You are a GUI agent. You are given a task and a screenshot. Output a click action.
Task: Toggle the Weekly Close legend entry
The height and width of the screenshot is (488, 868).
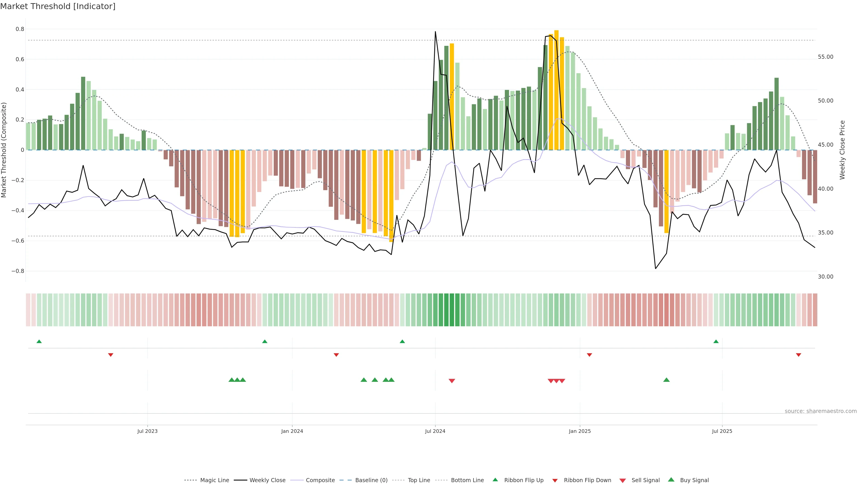click(267, 480)
